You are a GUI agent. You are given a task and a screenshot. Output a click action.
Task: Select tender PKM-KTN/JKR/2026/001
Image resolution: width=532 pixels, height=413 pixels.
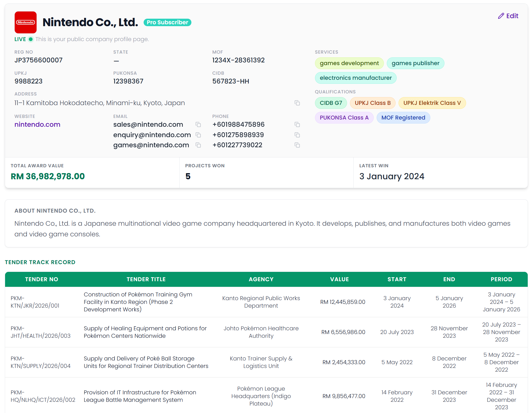tap(35, 302)
